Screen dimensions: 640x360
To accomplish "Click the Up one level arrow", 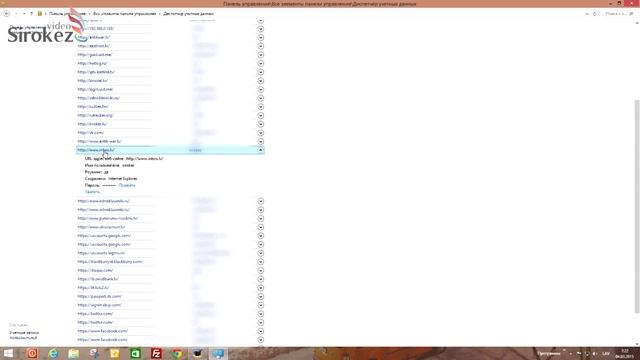I will [31, 14].
